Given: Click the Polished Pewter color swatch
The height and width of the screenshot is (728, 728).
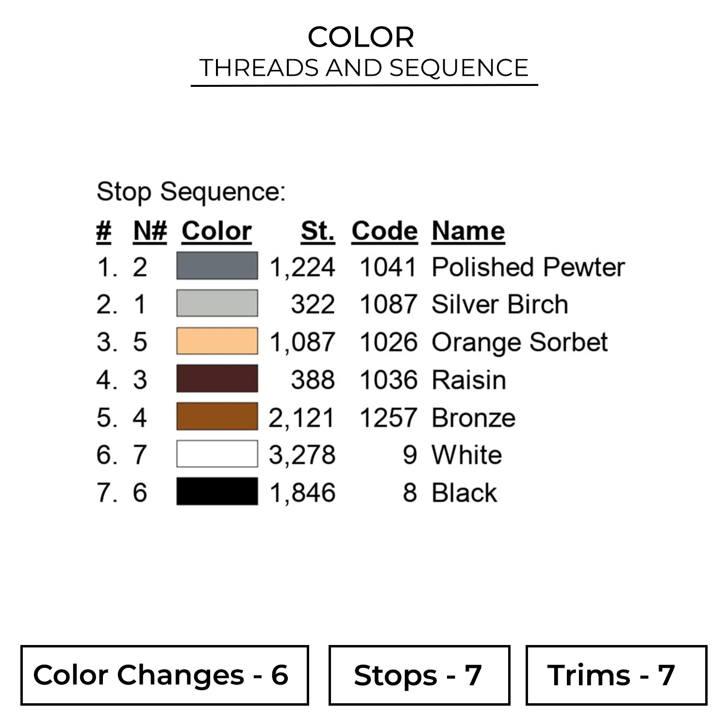Looking at the screenshot, I should (x=217, y=266).
